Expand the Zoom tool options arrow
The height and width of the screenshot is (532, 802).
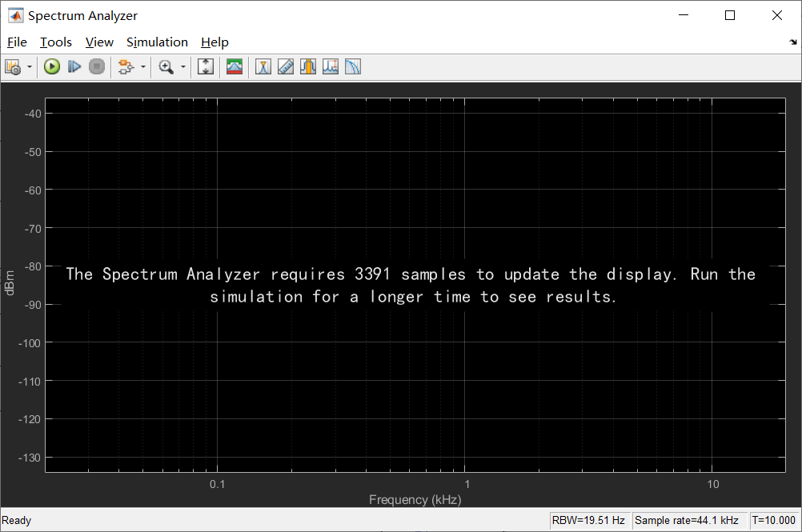tap(183, 67)
